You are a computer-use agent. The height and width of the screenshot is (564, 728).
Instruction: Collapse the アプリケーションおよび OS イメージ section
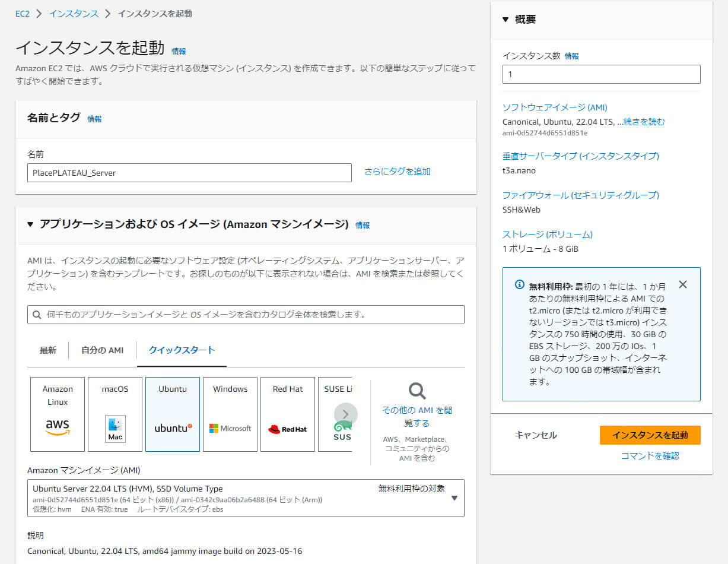click(x=31, y=224)
